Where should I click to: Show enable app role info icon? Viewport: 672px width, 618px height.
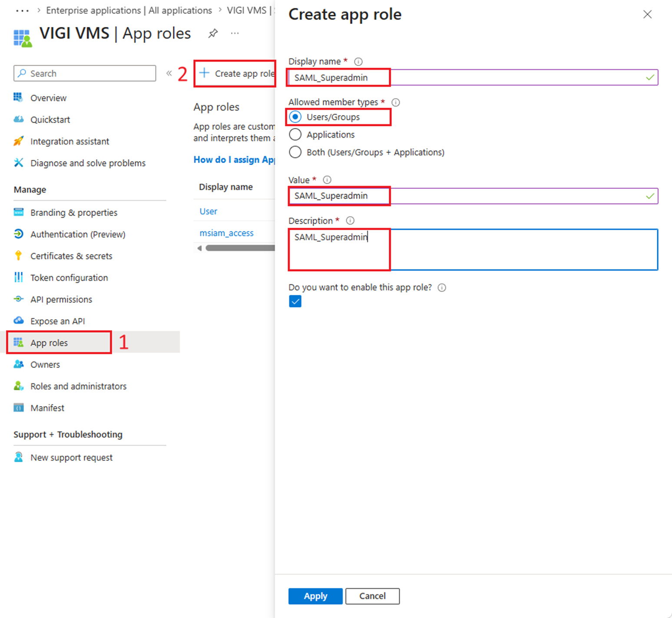pyautogui.click(x=442, y=288)
